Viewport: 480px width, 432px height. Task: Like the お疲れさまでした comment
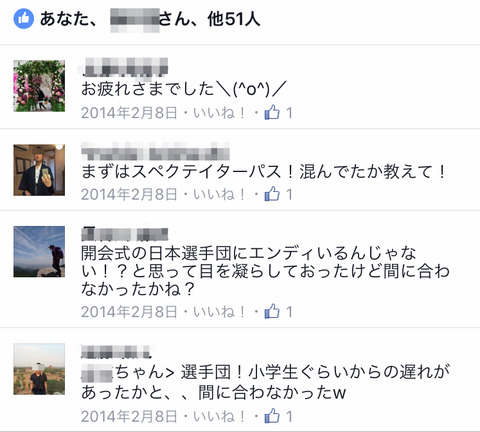(219, 113)
